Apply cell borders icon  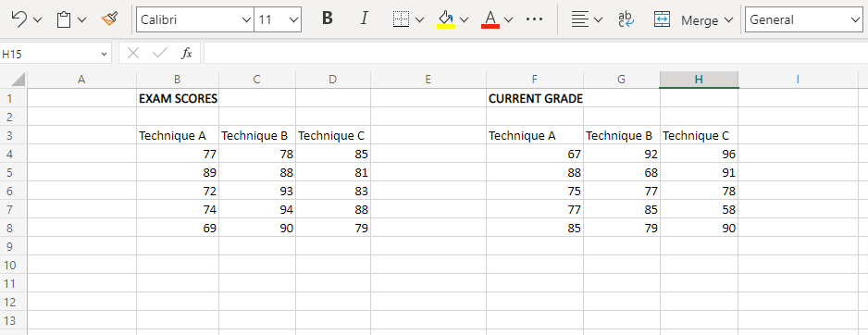401,20
